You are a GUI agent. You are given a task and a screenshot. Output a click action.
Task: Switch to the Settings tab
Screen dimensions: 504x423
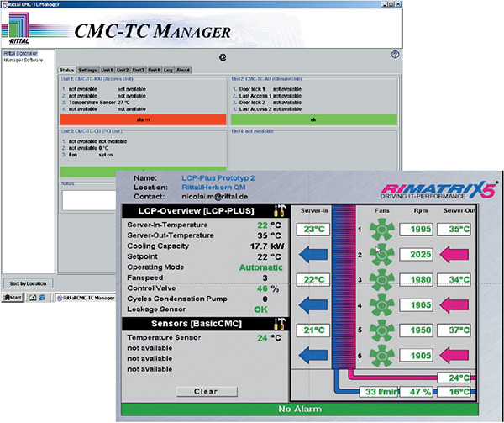point(87,70)
